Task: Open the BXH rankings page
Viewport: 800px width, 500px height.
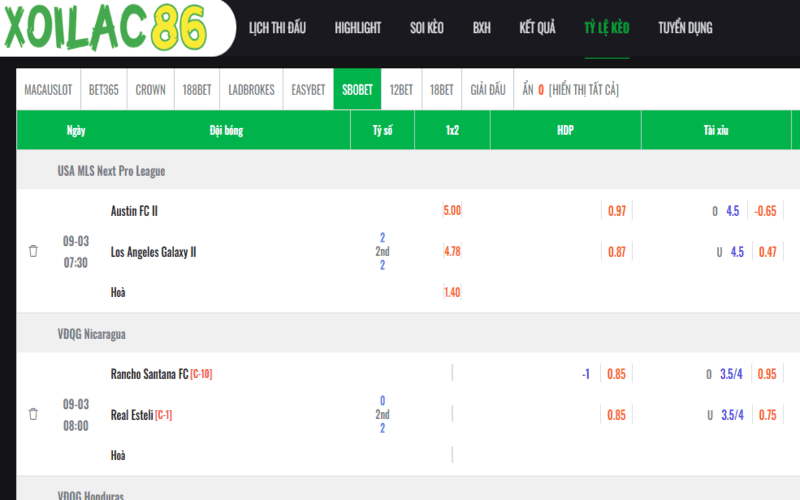Action: click(x=482, y=28)
